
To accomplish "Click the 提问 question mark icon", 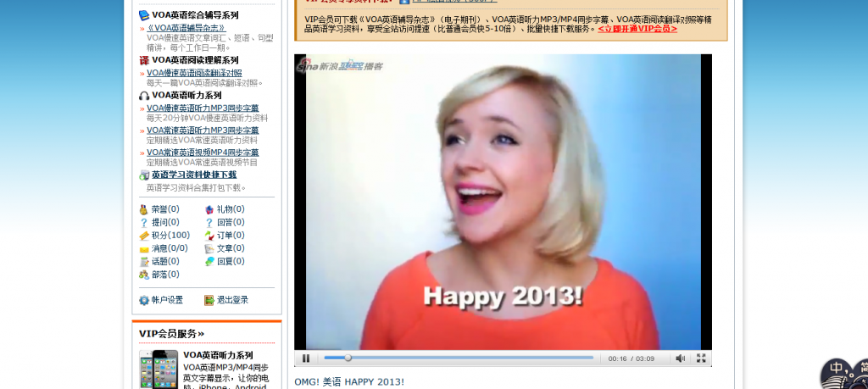I will coord(144,222).
